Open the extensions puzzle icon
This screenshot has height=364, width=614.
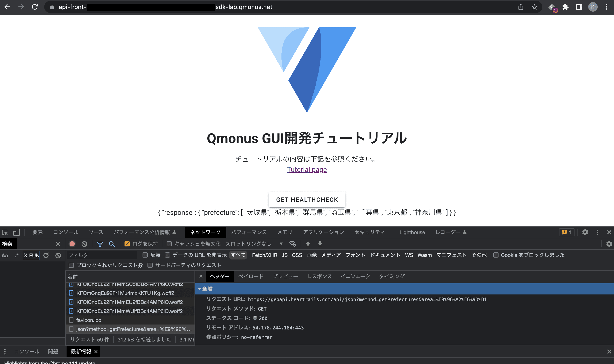[566, 7]
